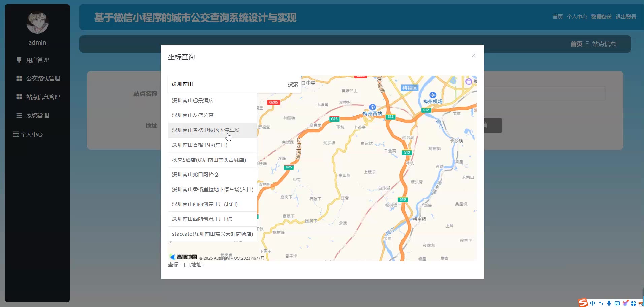This screenshot has height=307, width=644.
Task: Click 首页 in the breadcrumb bar
Action: pyautogui.click(x=576, y=44)
